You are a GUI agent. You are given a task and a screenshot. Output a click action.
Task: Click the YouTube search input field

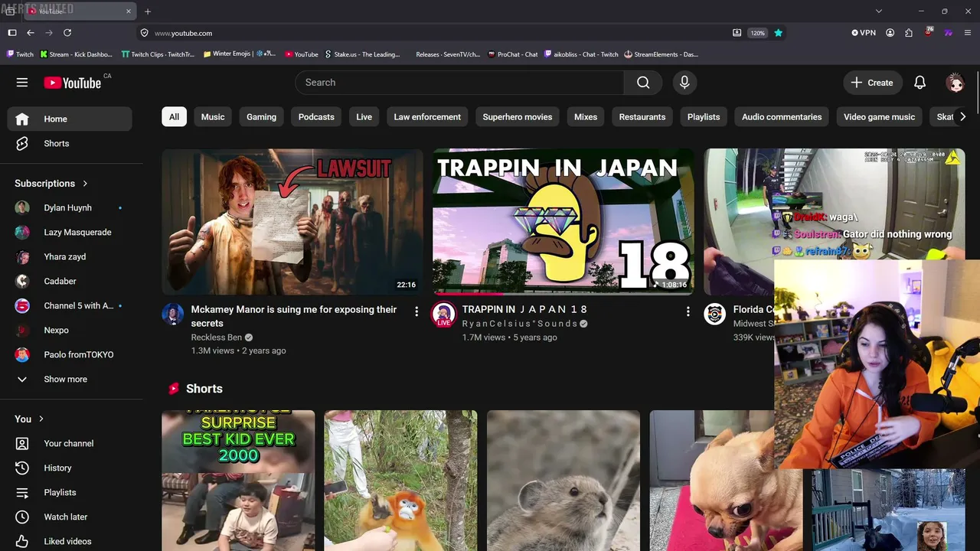[459, 83]
